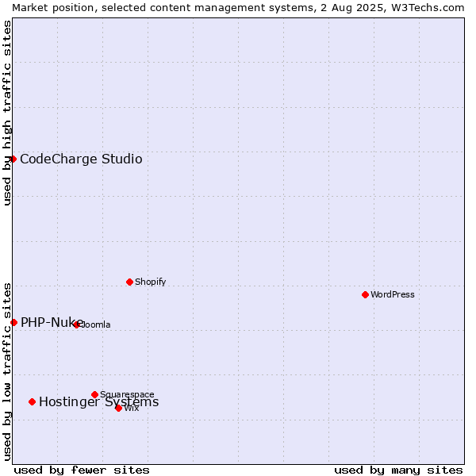Image resolution: width=476 pixels, height=476 pixels.
Task: Click the Squarespace label
Action: pos(127,394)
